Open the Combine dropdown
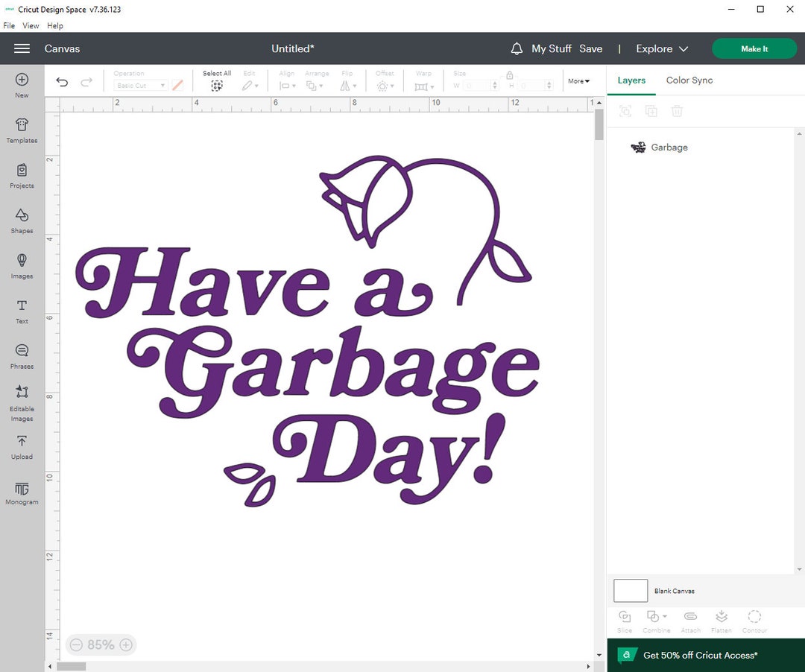The height and width of the screenshot is (672, 805). point(656,621)
